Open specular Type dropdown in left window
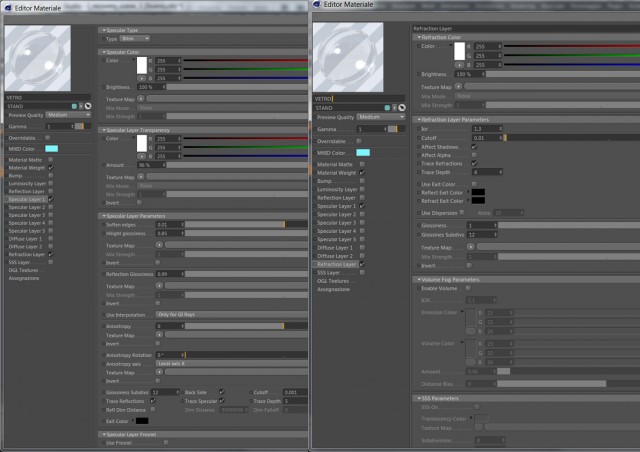The image size is (640, 452). (135, 39)
